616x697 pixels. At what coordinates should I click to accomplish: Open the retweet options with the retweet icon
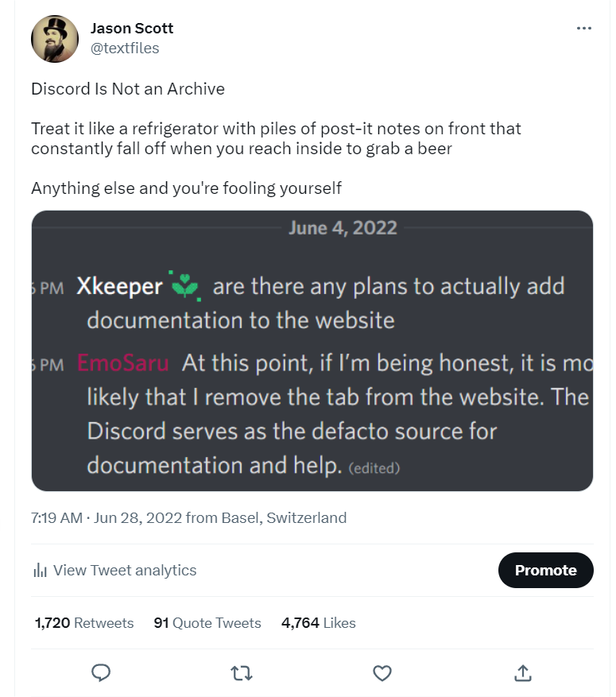(x=240, y=672)
